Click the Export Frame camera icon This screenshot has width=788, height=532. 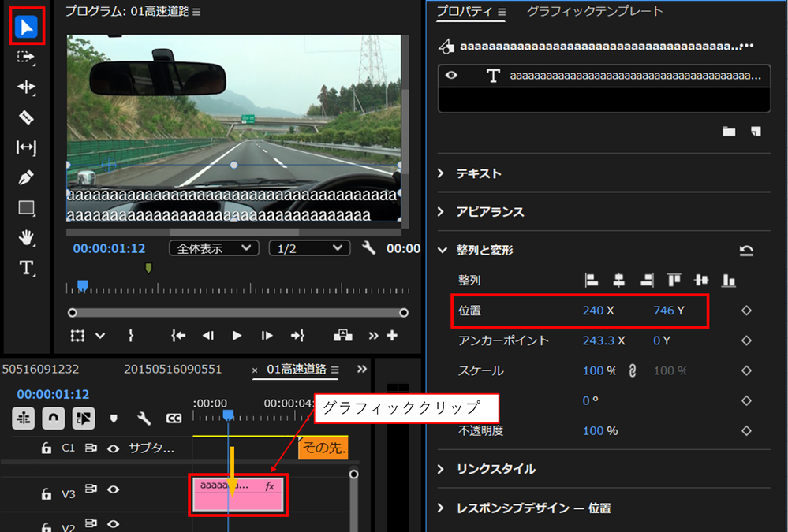(342, 335)
